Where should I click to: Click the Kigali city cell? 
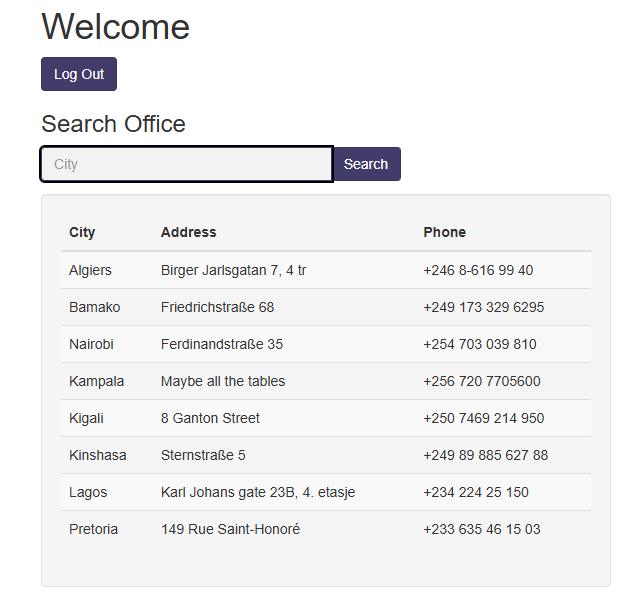86,418
